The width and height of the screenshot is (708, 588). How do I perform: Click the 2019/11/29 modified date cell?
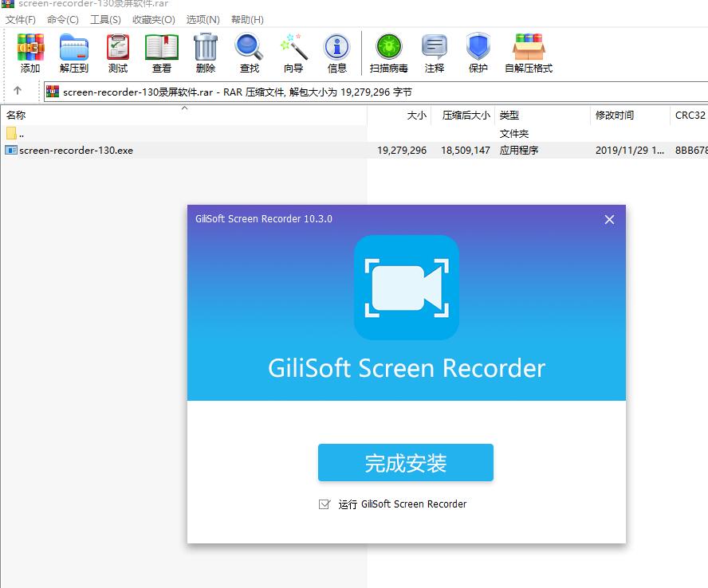629,151
